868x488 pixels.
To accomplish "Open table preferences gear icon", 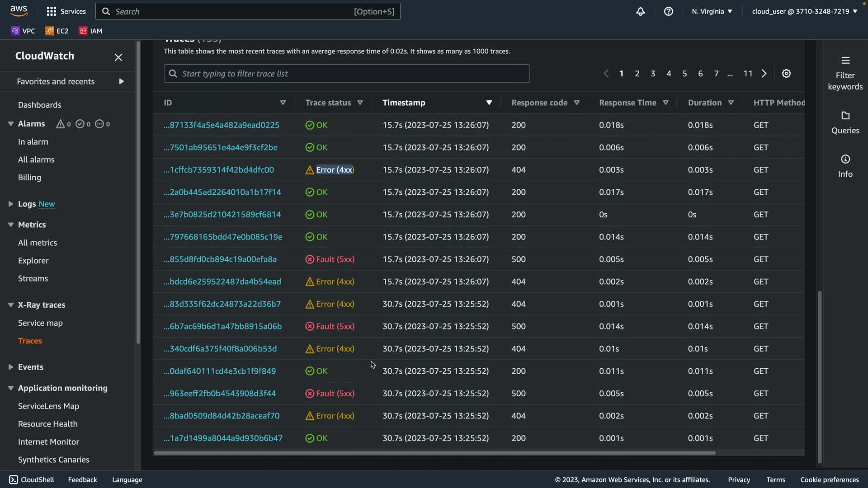I will [x=786, y=74].
